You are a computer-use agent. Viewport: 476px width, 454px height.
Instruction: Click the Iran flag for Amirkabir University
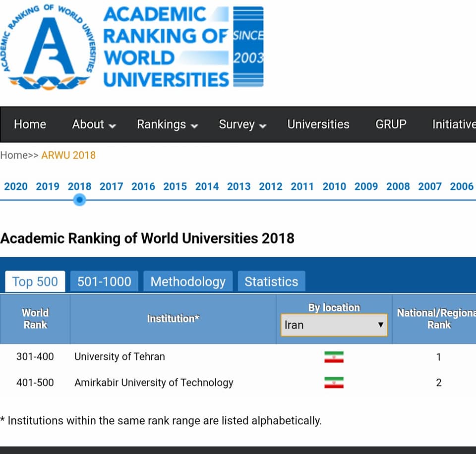coord(334,382)
